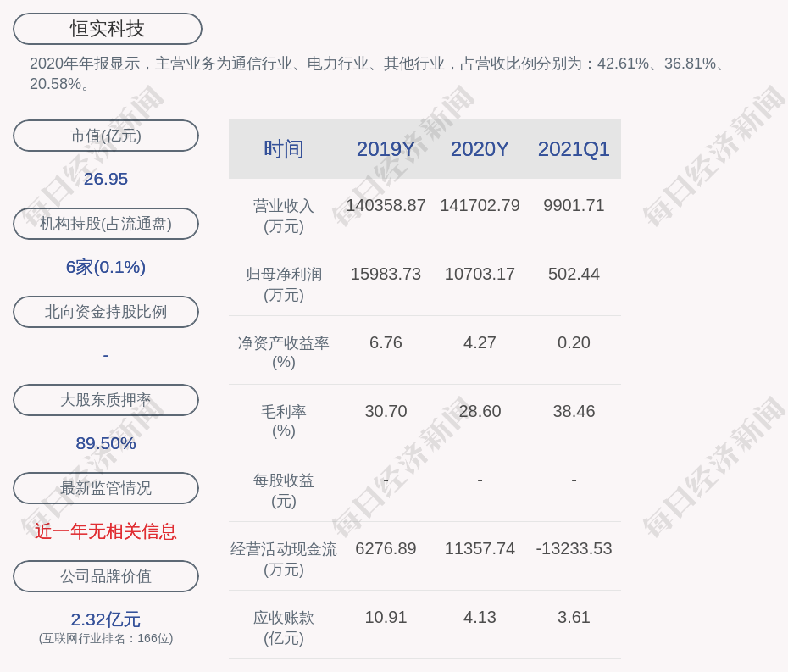Click the 机构持股(占流通盘) label
This screenshot has width=788, height=672.
tap(106, 224)
